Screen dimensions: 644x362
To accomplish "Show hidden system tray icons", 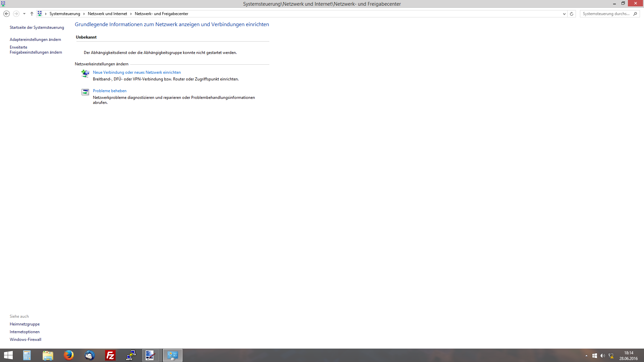I will point(586,356).
